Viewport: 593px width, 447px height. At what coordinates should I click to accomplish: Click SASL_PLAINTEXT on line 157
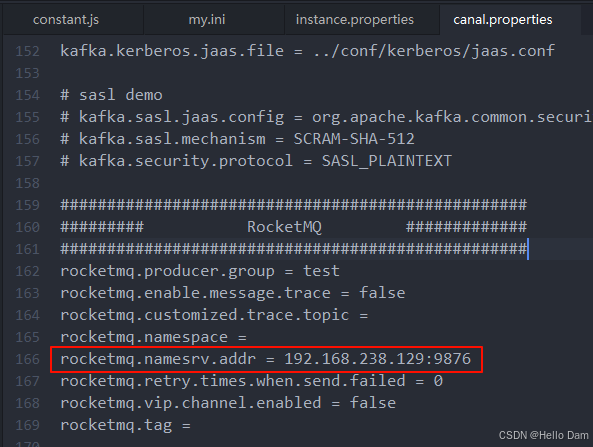coord(387,161)
